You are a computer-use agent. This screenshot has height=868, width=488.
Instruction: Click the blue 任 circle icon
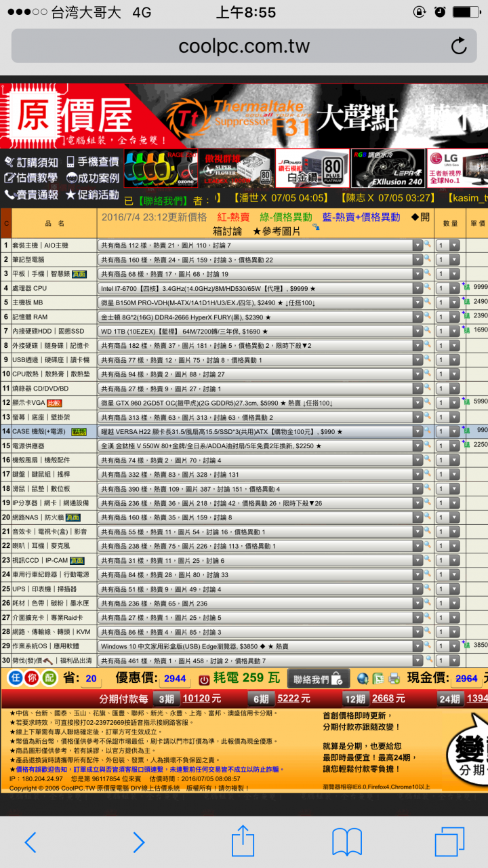(16, 678)
